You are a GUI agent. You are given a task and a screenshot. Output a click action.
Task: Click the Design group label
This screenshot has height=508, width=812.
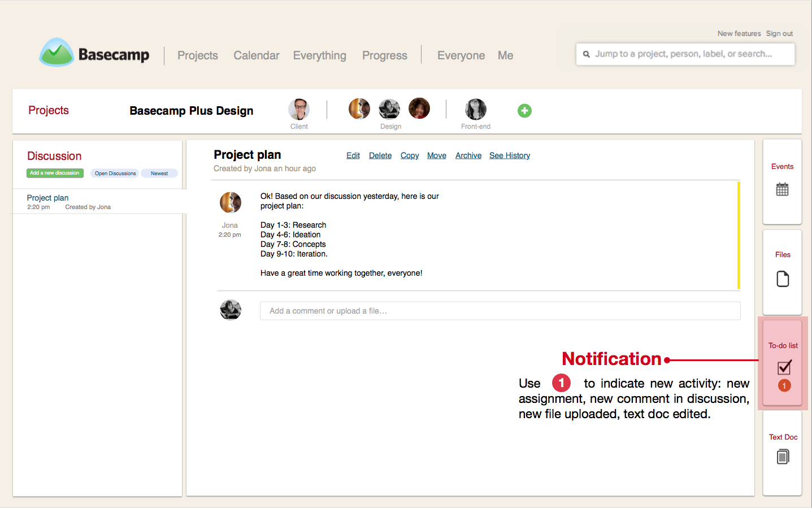coord(390,127)
